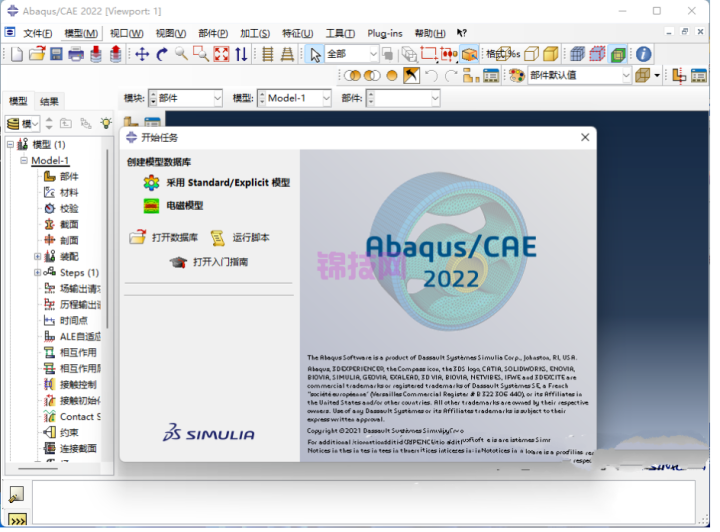Click the model tree vertical scrollbar
Image resolution: width=720 pixels, height=532 pixels.
[107, 239]
